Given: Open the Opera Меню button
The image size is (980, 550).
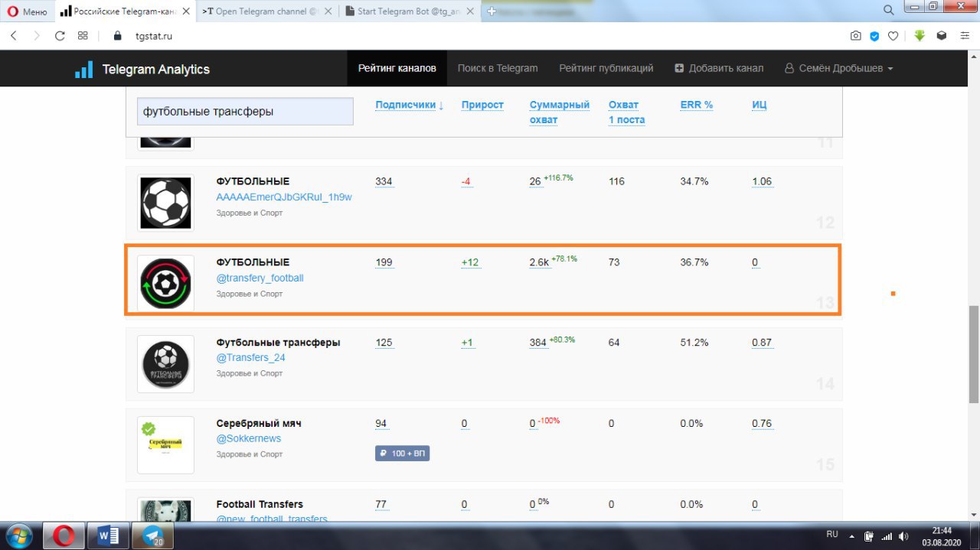Looking at the screenshot, I should pyautogui.click(x=28, y=11).
